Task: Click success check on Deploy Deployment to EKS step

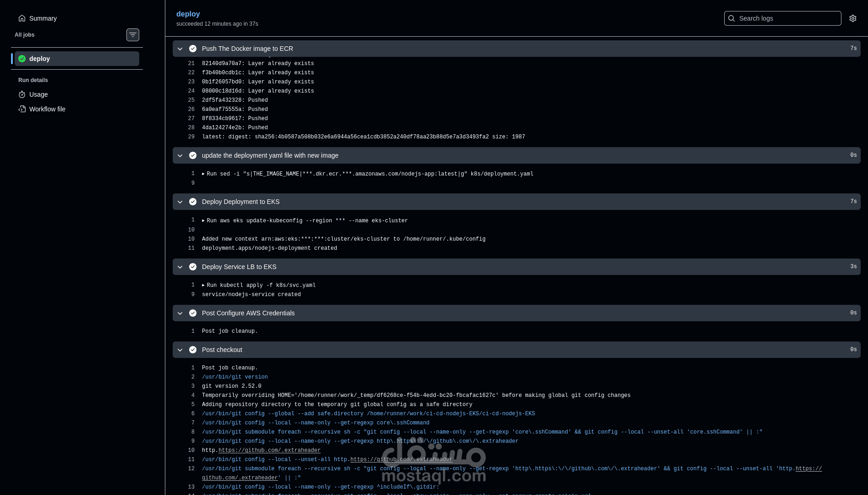Action: tap(193, 202)
